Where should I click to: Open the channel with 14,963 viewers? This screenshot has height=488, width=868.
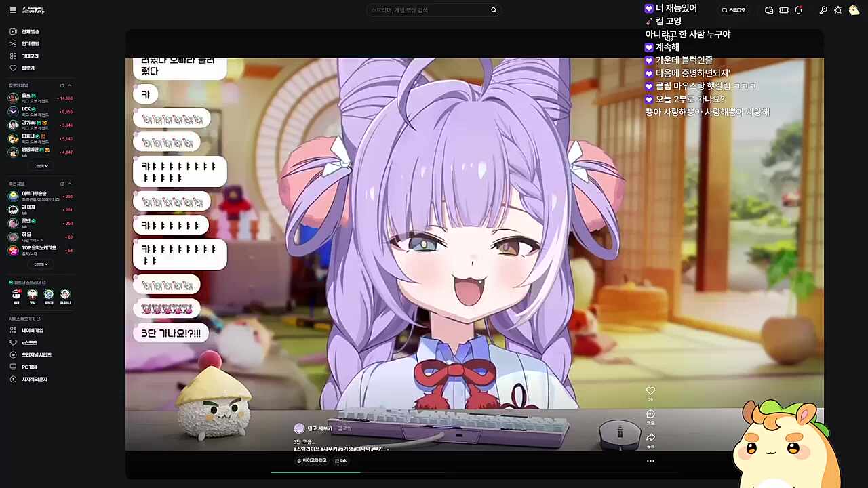pos(41,98)
